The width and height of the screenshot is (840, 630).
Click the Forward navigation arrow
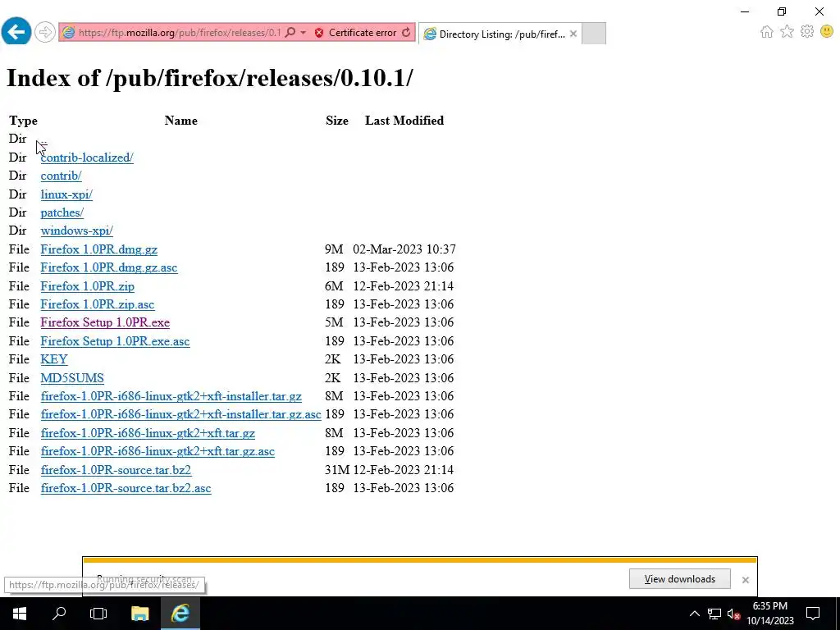[45, 33]
